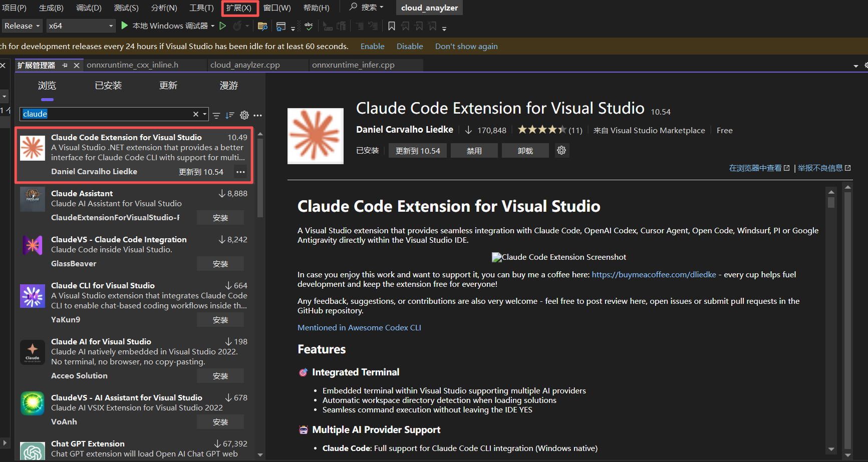The image size is (868, 462).
Task: Click the large Claude Code logo in details
Action: tap(316, 136)
